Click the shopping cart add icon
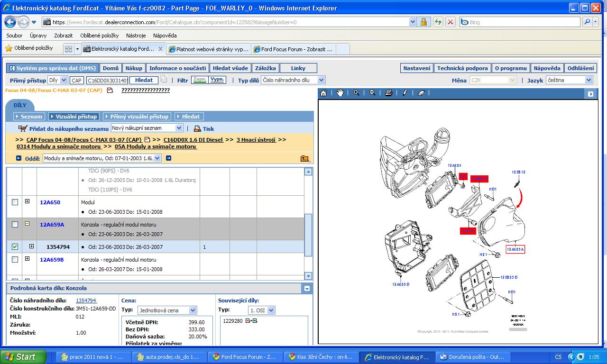 [x=23, y=128]
